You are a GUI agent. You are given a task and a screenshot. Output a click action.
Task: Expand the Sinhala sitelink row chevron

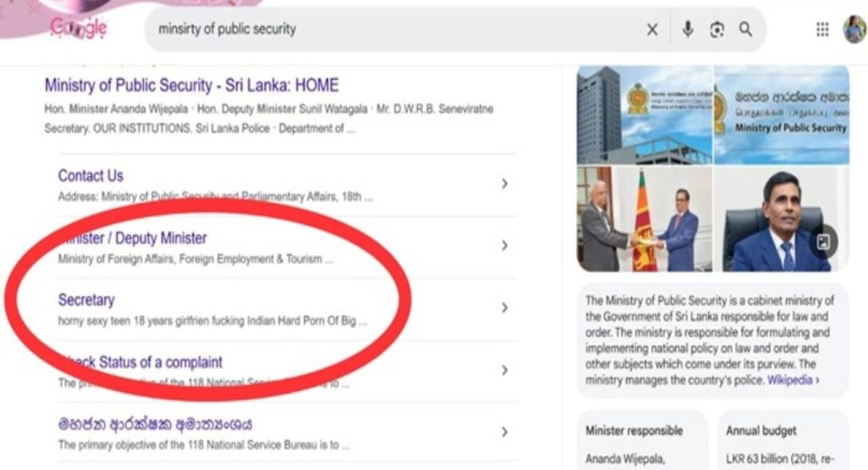tap(505, 432)
